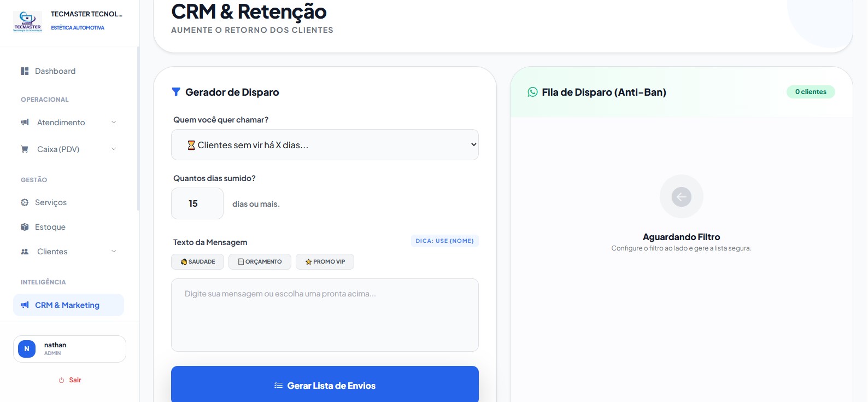868x402 pixels.
Task: Open the Clientes menu
Action: [69, 252]
